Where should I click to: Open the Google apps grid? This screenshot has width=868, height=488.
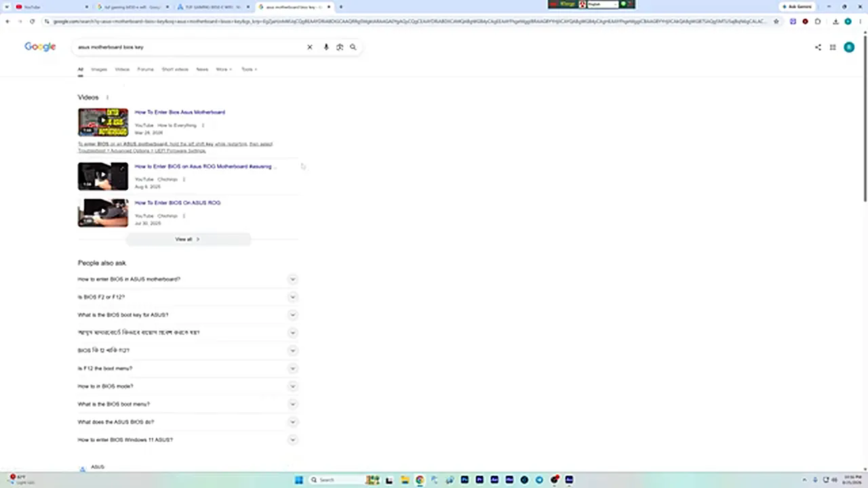coord(833,47)
